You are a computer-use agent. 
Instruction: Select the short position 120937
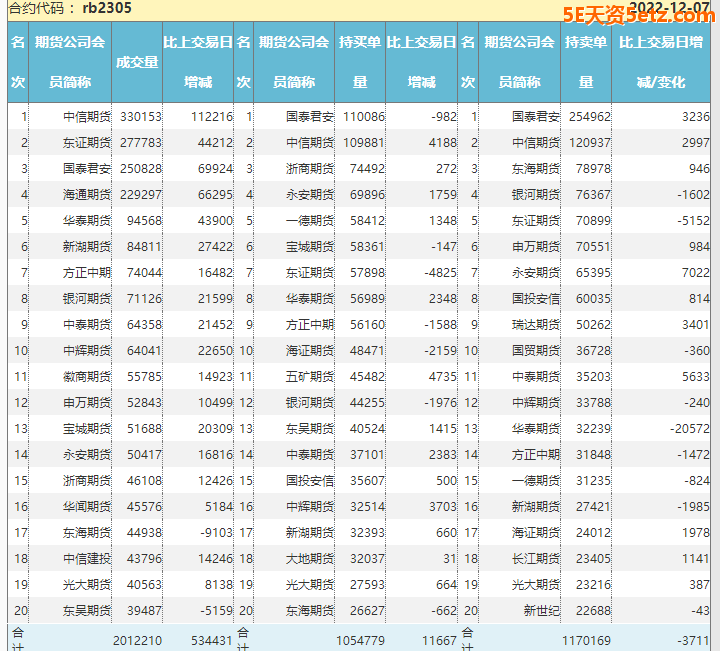[x=590, y=143]
